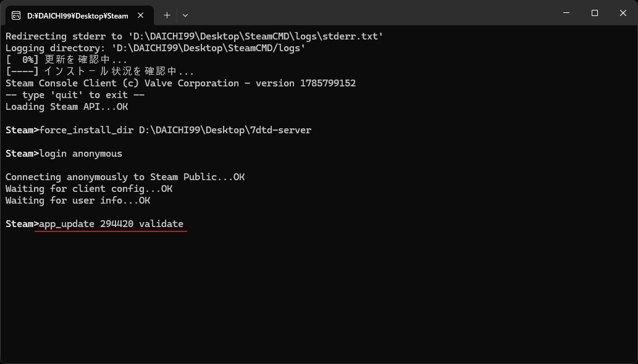Select the D:¥DAICHI99¥Desktop¥Steam tab title
This screenshot has width=638, height=364.
(x=77, y=16)
